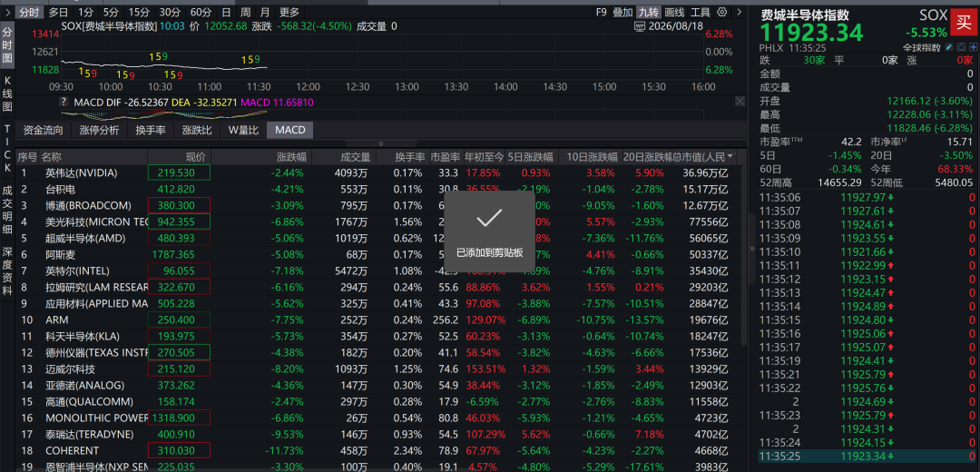Switch to 日 daily chart

[226, 12]
